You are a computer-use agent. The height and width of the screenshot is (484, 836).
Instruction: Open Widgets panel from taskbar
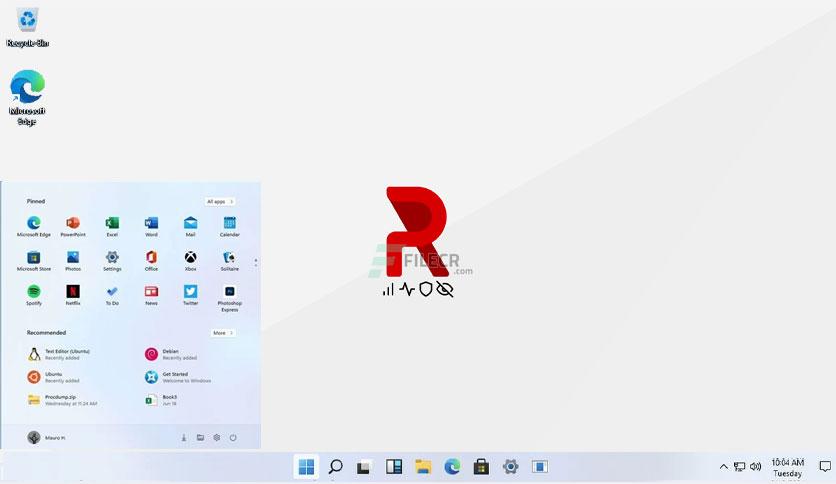(x=394, y=467)
